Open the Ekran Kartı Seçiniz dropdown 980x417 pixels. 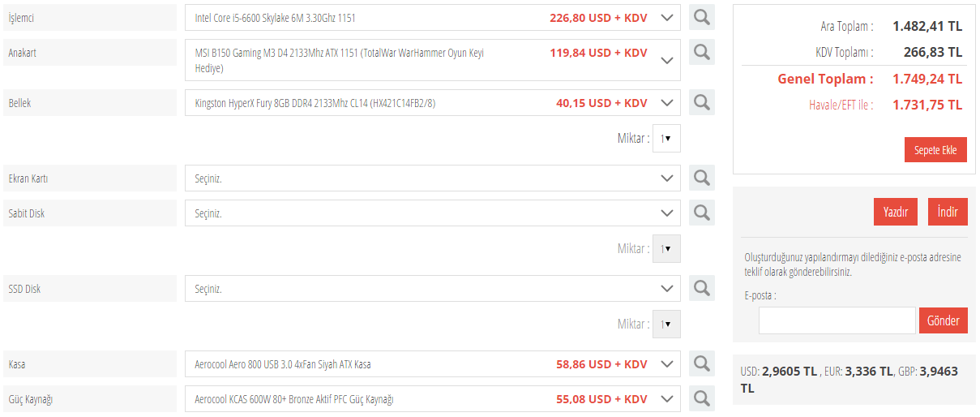(667, 178)
